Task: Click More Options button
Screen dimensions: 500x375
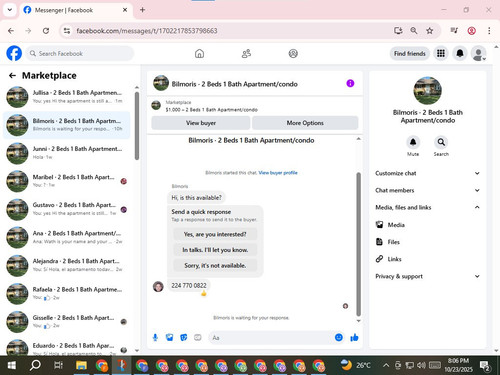Action: [x=305, y=123]
